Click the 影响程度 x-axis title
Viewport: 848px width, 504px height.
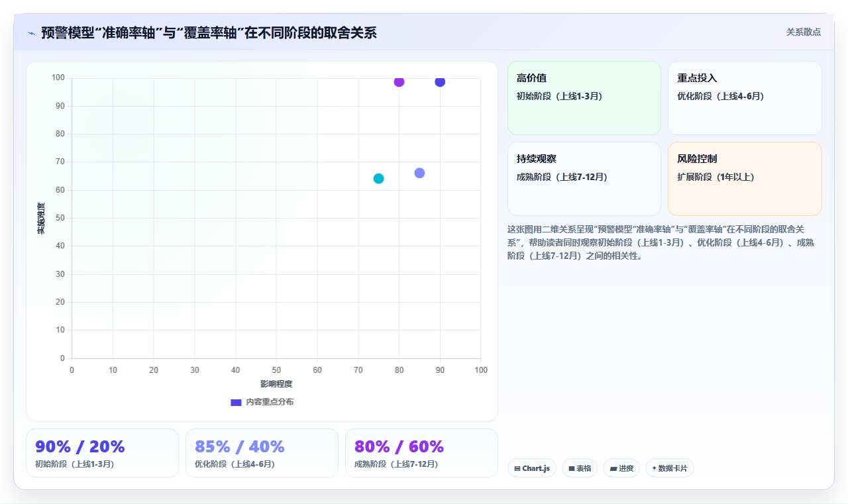pos(276,383)
